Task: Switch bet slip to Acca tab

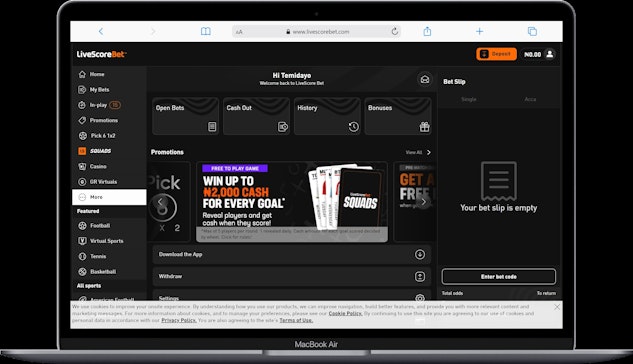Action: click(530, 99)
